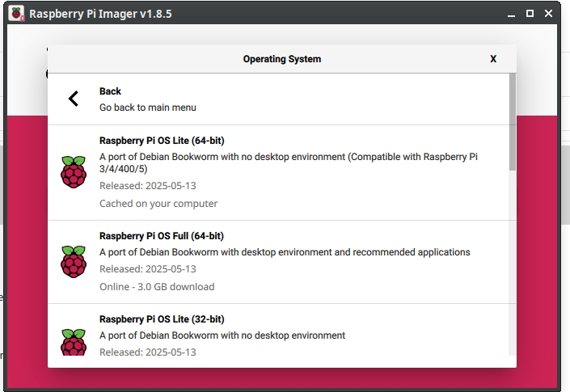The width and height of the screenshot is (570, 392).
Task: Click the description of OS Lite (32-bit)
Action: (x=222, y=335)
